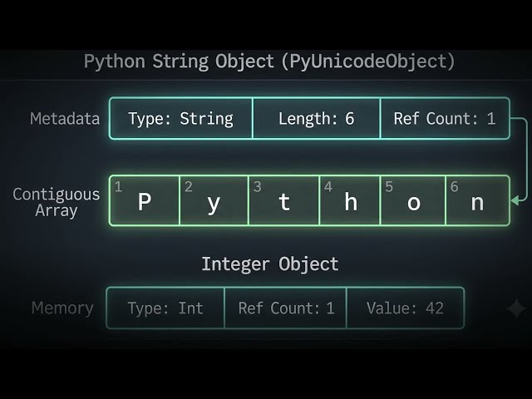Image resolution: width=532 pixels, height=399 pixels.
Task: Select the "Length: 6" metadata cell
Action: pyautogui.click(x=317, y=118)
